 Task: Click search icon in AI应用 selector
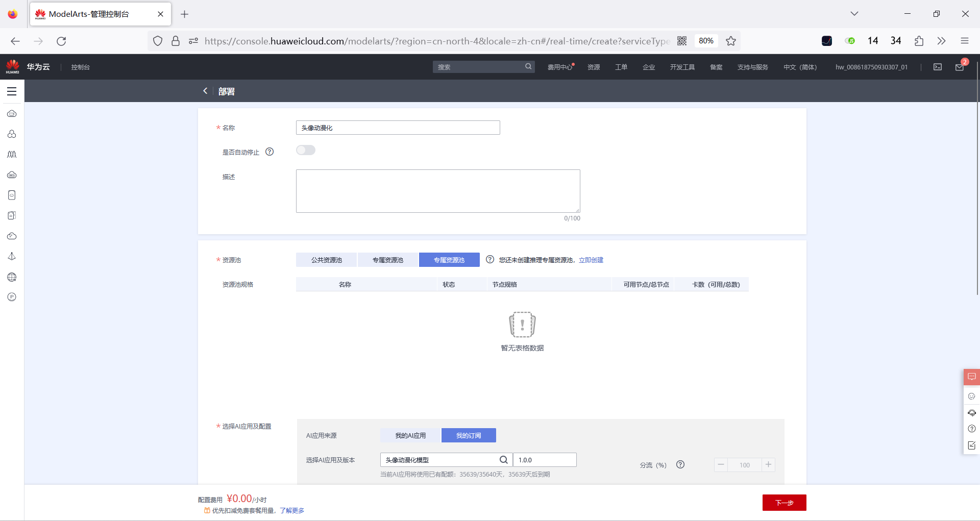(503, 460)
